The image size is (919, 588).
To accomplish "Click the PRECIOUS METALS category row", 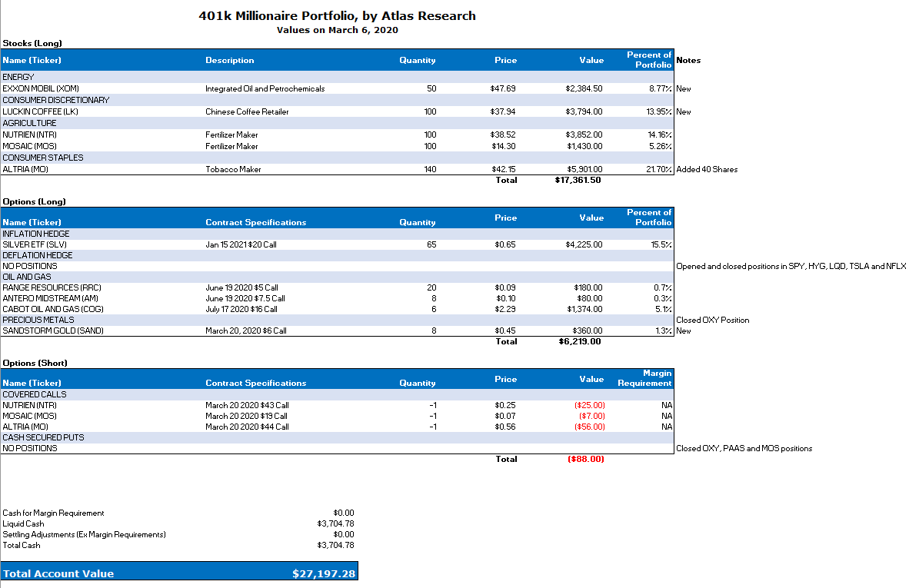I will (338, 320).
